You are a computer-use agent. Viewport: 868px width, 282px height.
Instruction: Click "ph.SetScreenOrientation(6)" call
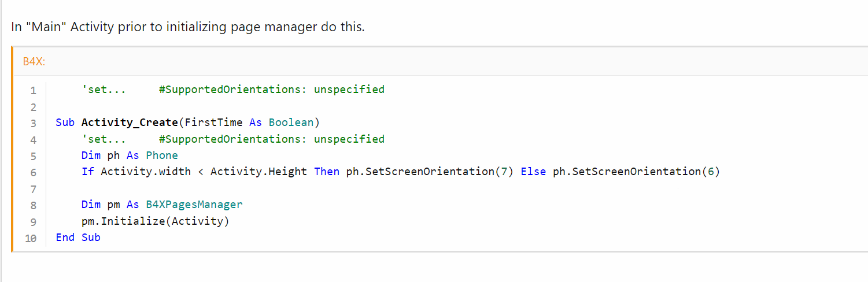tap(636, 172)
